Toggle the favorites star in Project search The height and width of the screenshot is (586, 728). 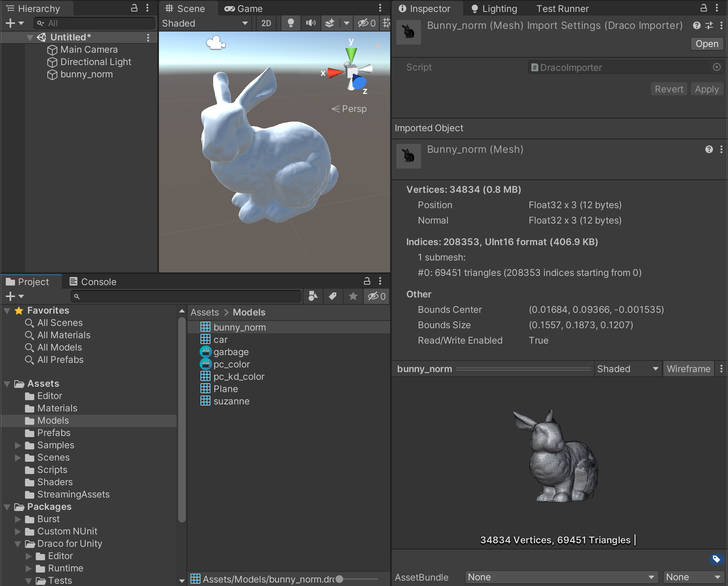click(353, 296)
